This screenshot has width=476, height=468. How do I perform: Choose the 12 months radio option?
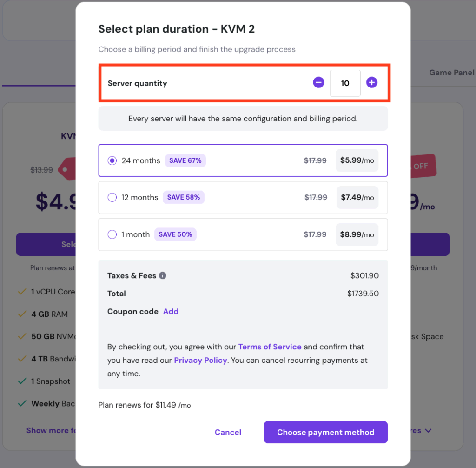coord(112,197)
